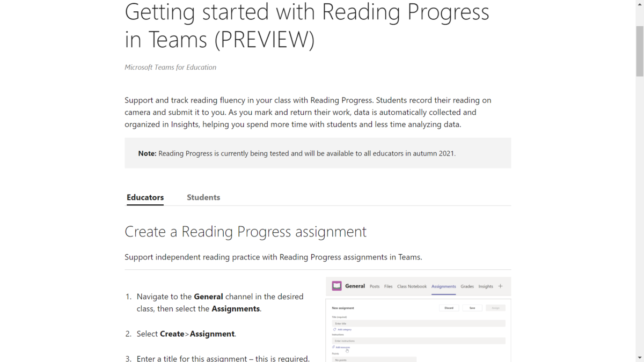
Task: Save the new assignment
Action: [472, 308]
